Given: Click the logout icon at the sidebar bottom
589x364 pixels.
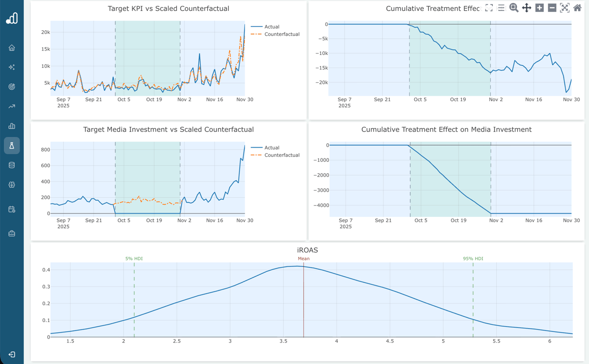Looking at the screenshot, I should (x=12, y=355).
